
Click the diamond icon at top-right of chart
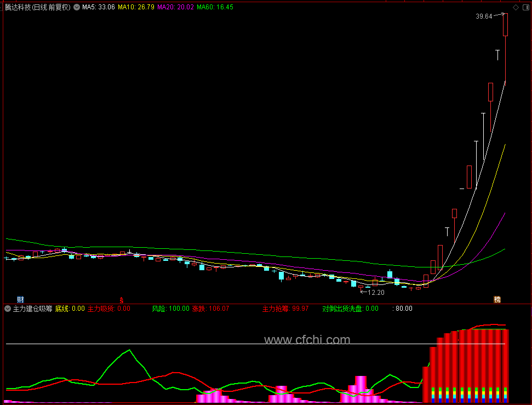point(516,8)
